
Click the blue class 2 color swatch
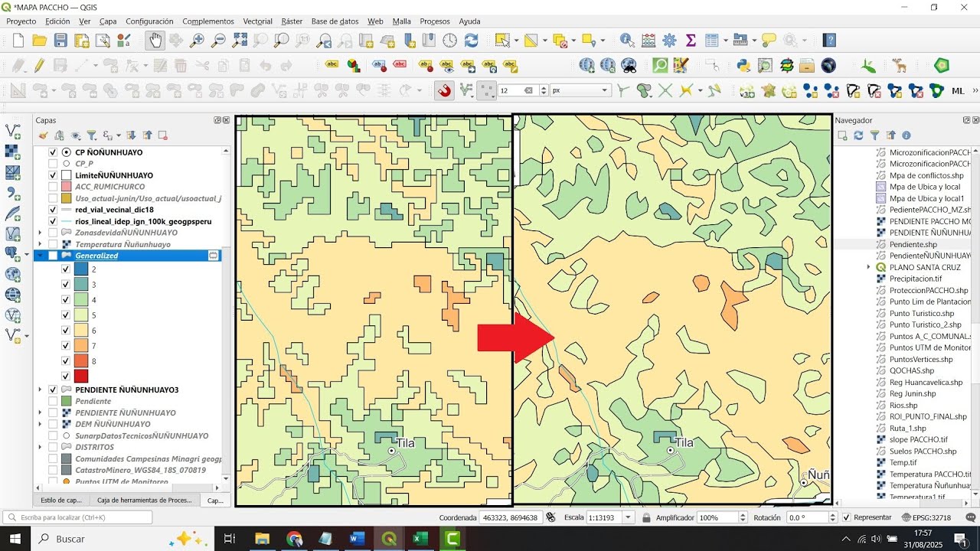[81, 269]
